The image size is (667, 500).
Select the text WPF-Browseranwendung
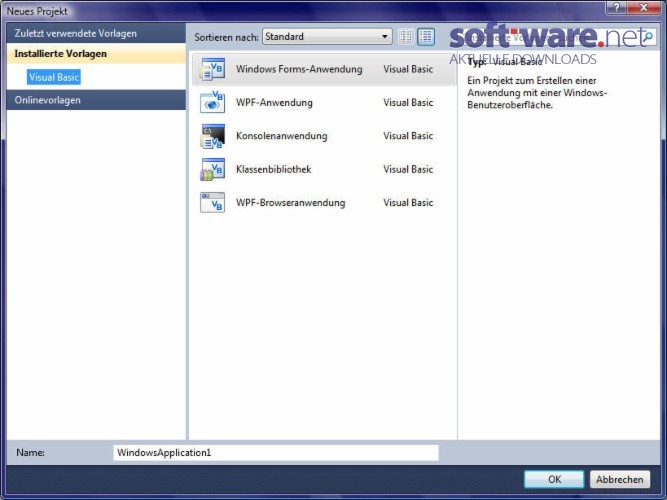pyautogui.click(x=291, y=203)
